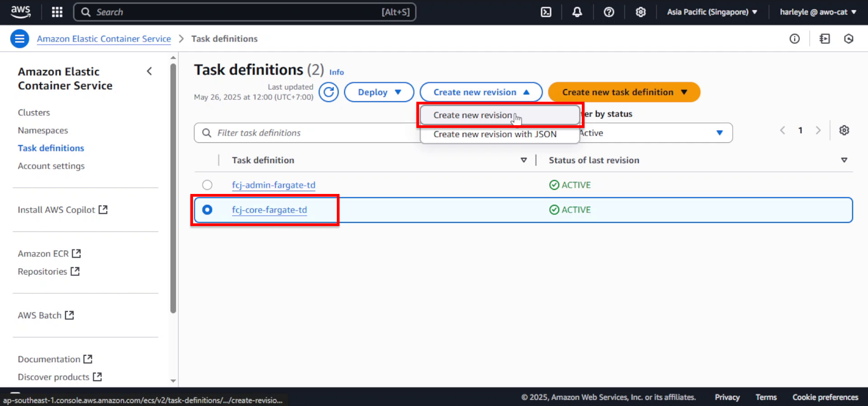Click sidebar scroll-up arrow
Viewport: 868px width, 406px height.
[173, 58]
